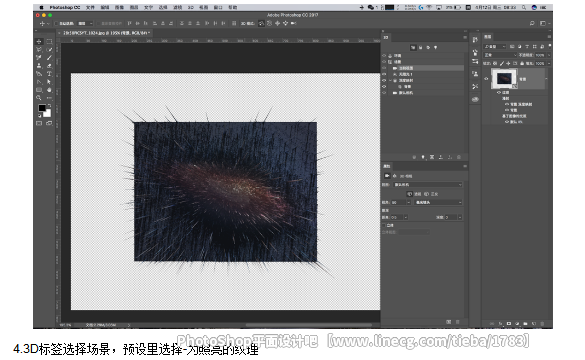585x360 pixels.
Task: Enable the Auto-Select checkbox in options bar
Action: tap(56, 23)
